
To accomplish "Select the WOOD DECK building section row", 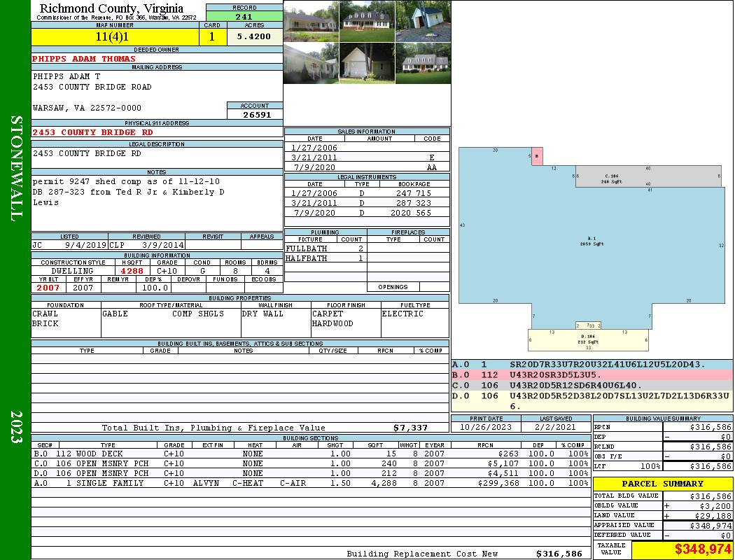I will (x=311, y=454).
